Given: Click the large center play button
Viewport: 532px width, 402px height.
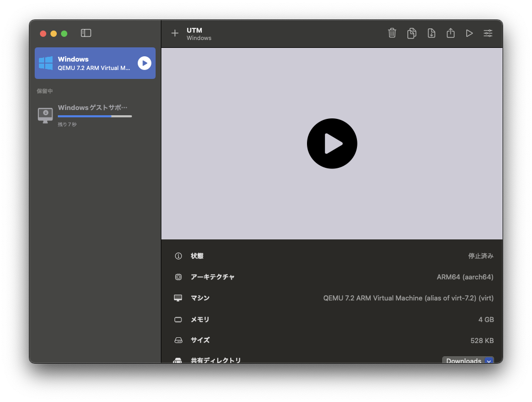Looking at the screenshot, I should coord(332,143).
